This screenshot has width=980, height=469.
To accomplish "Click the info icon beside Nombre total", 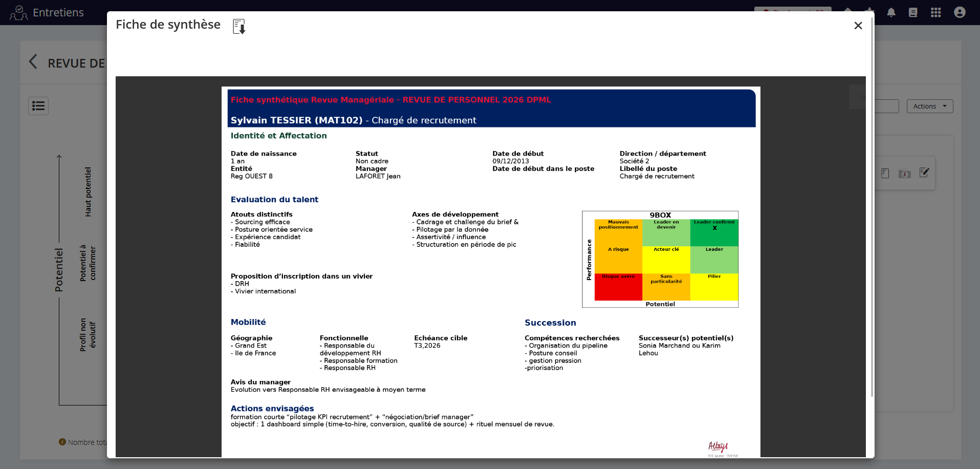I will pos(62,442).
